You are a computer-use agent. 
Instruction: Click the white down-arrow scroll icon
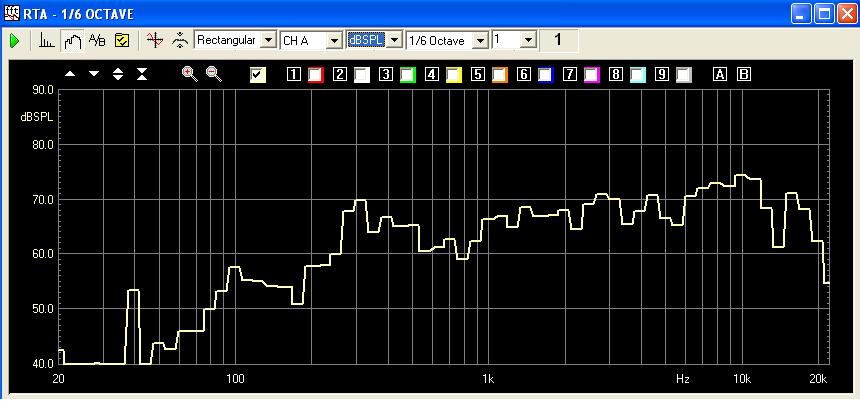[x=94, y=74]
